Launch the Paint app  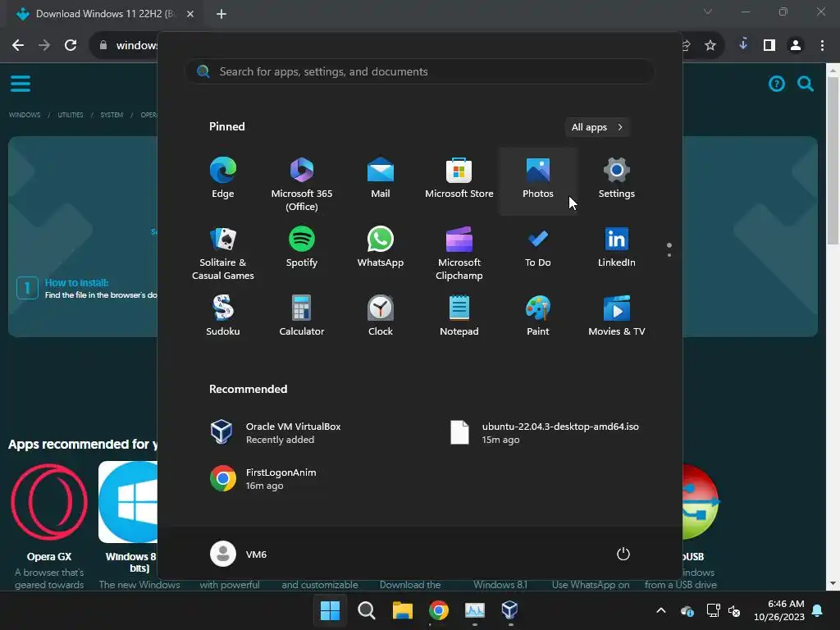point(538,316)
